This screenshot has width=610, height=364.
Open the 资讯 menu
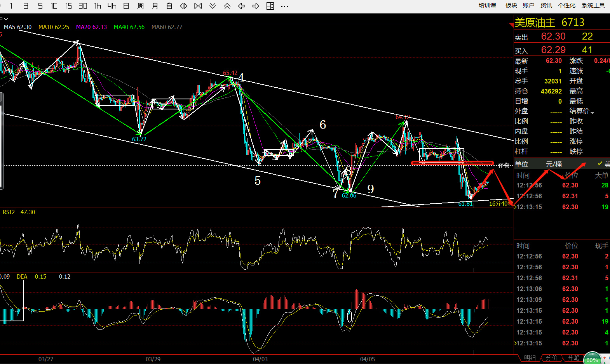(546, 5)
